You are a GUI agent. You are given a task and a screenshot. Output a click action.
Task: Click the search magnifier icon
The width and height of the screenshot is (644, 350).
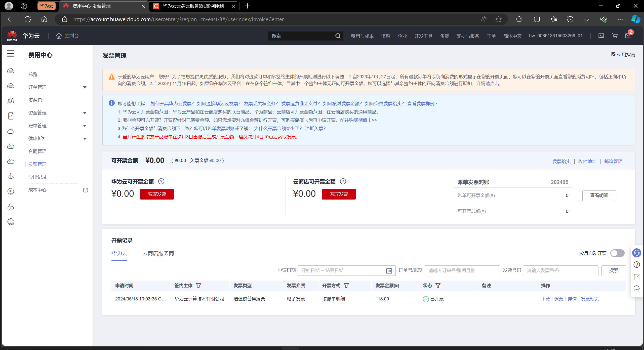click(338, 36)
